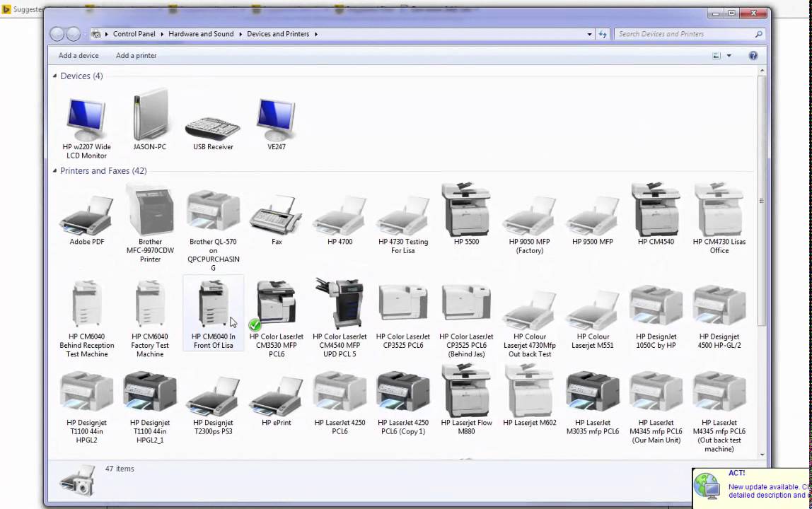Select HP Colour Laserjet 4730Mfp Out back Test
Image resolution: width=812 pixels, height=509 pixels.
coord(529,322)
